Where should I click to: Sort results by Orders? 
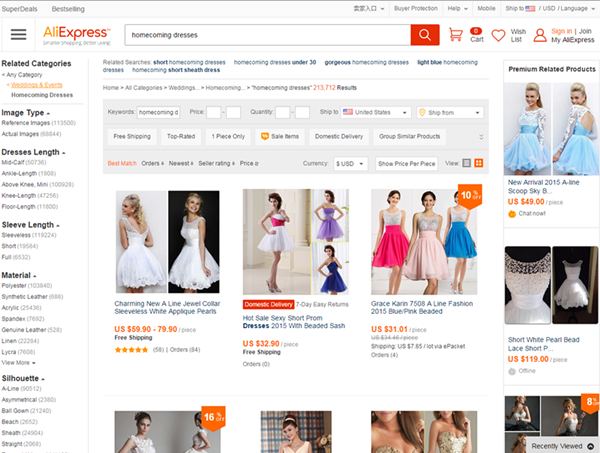tap(152, 163)
